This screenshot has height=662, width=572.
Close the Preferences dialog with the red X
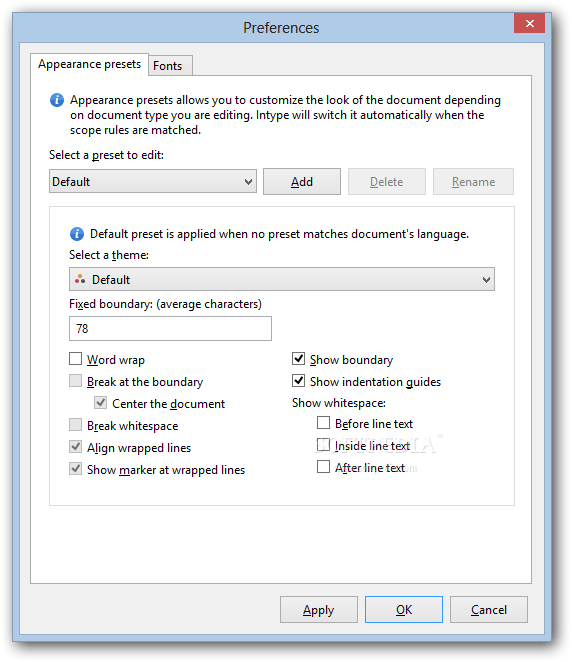pyautogui.click(x=529, y=23)
